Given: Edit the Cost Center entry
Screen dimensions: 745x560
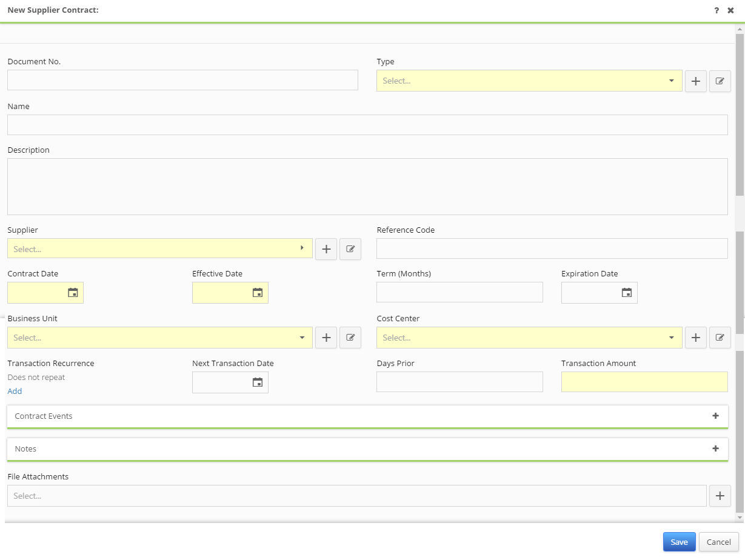Looking at the screenshot, I should [720, 338].
